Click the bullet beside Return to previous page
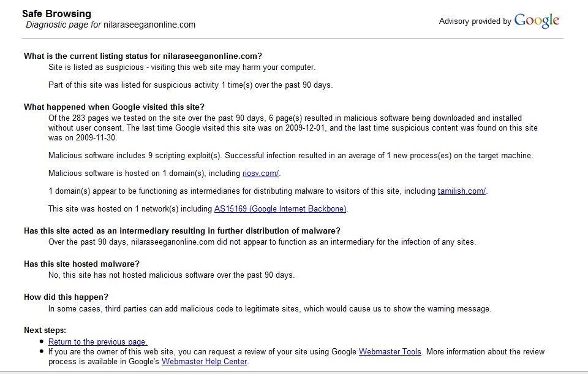This screenshot has width=588, height=374. (41, 342)
